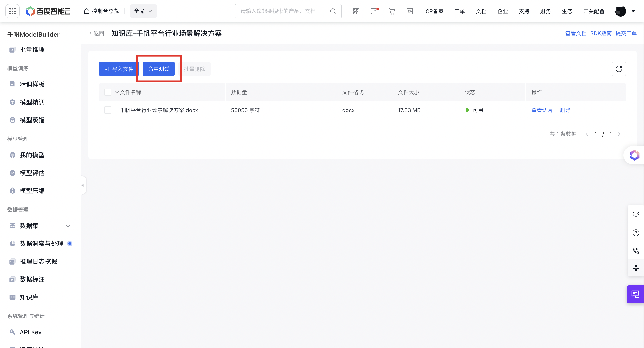Screen dimensions: 644x348
Task: Open the app grid launcher icon
Action: tap(12, 11)
